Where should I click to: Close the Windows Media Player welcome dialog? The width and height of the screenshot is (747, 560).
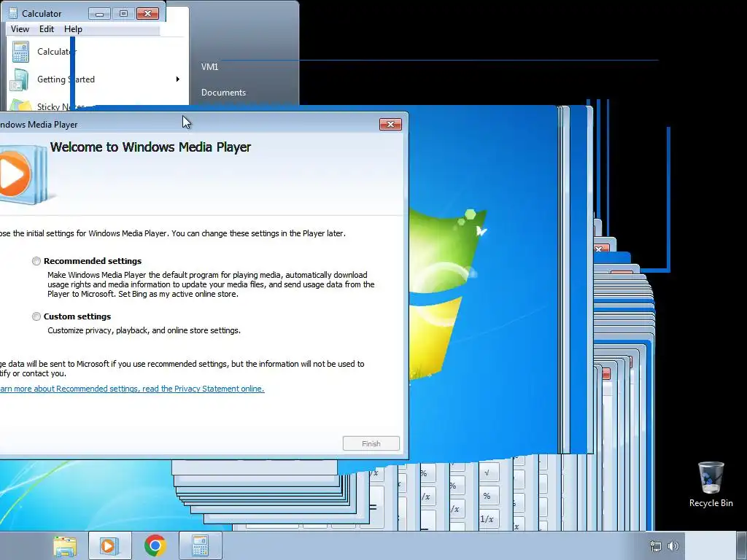391,124
